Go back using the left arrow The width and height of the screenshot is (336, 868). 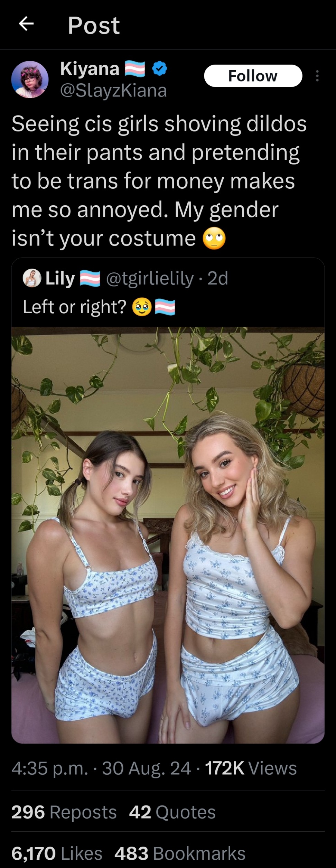26,24
